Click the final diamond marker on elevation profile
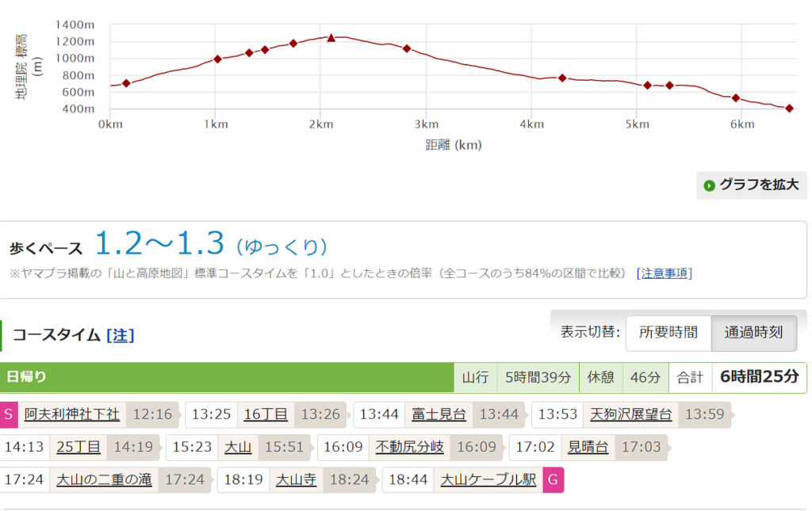 (x=789, y=108)
